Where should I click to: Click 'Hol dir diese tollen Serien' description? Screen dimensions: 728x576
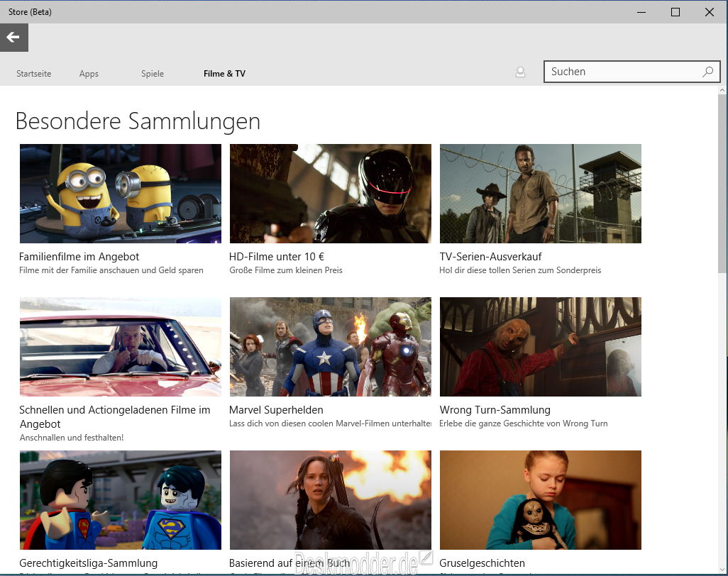coord(520,270)
